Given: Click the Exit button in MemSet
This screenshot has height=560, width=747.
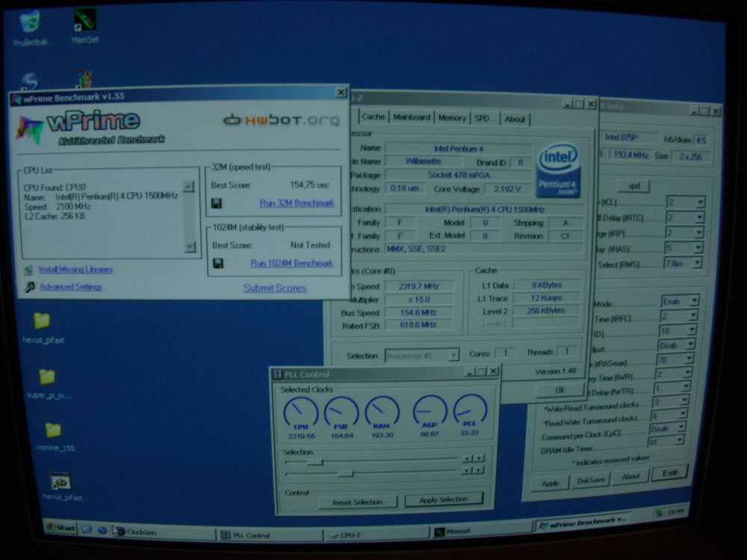Looking at the screenshot, I should 670,473.
